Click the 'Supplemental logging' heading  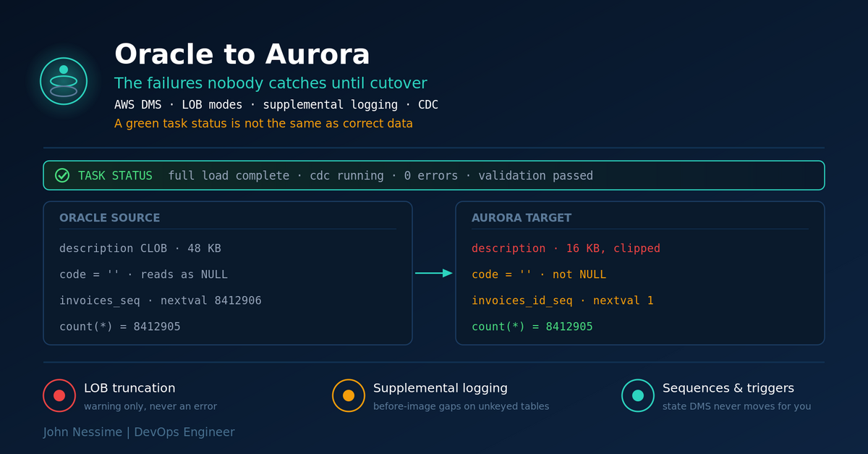441,389
